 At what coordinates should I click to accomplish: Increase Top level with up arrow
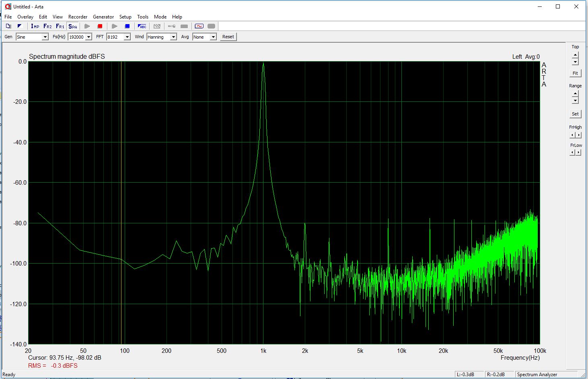(575, 55)
